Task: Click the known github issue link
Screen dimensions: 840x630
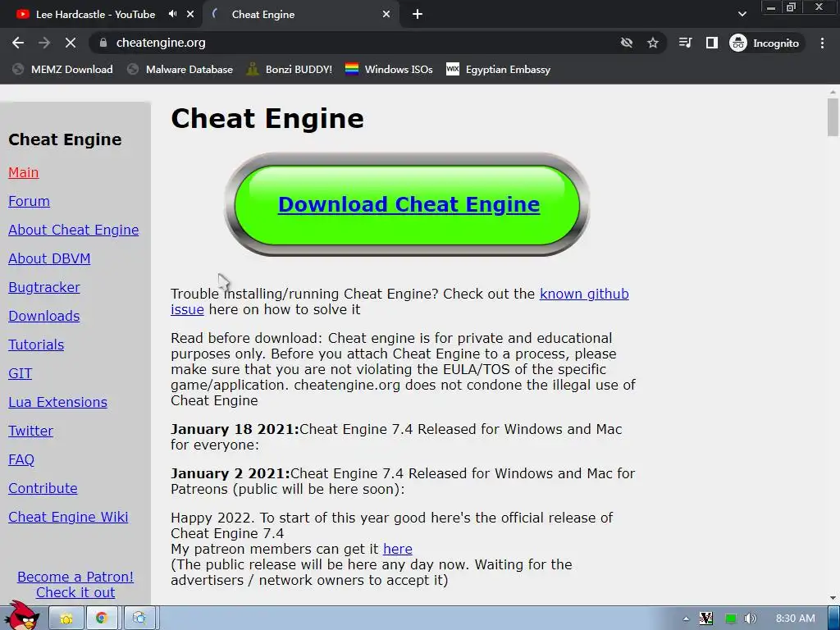Action: [x=584, y=294]
